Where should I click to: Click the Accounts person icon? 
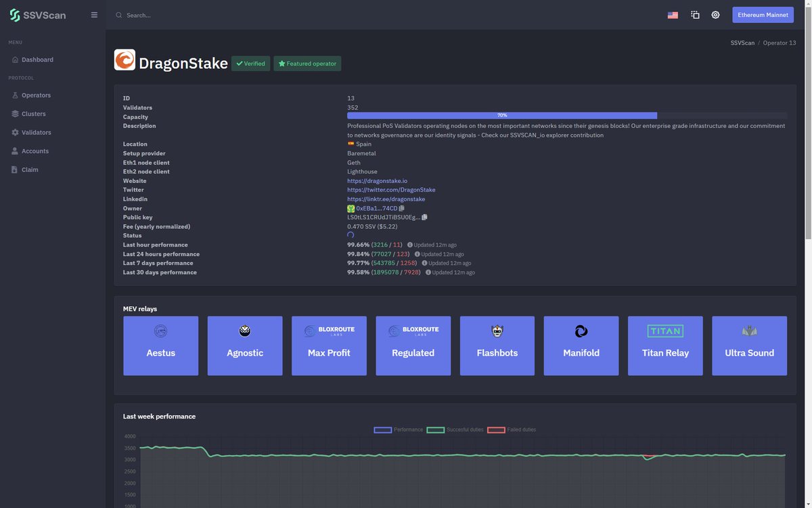(x=16, y=151)
